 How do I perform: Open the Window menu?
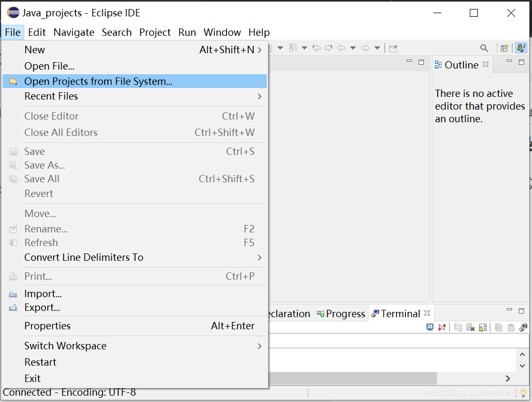pos(222,32)
